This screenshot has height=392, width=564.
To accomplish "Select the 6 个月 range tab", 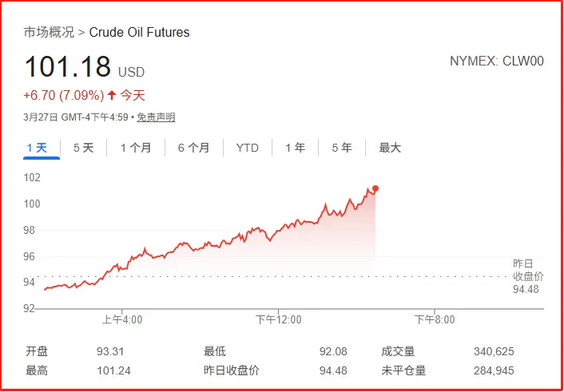I will (x=193, y=148).
